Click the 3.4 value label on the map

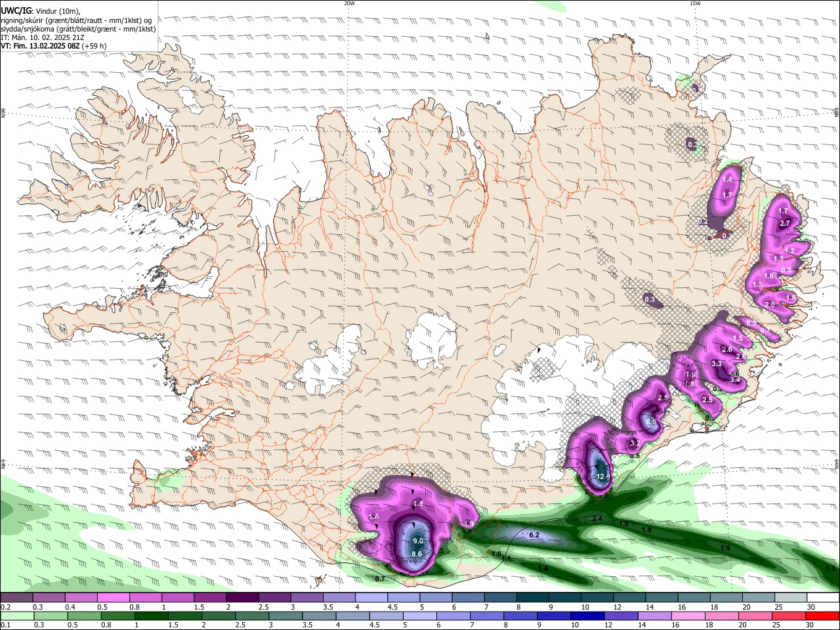click(x=735, y=379)
